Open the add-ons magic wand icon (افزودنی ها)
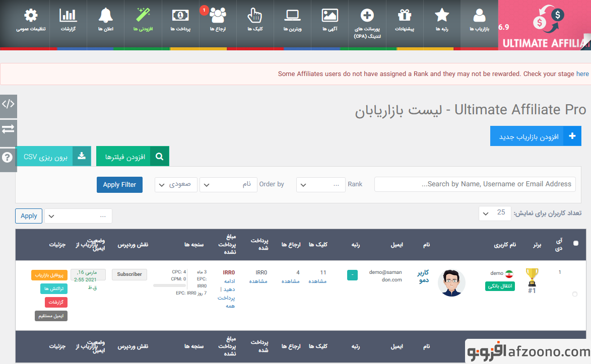 (143, 15)
